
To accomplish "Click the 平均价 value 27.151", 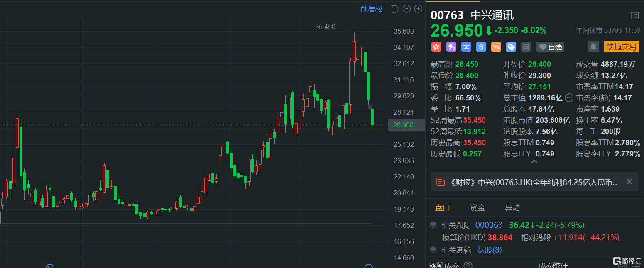I will (x=539, y=87).
